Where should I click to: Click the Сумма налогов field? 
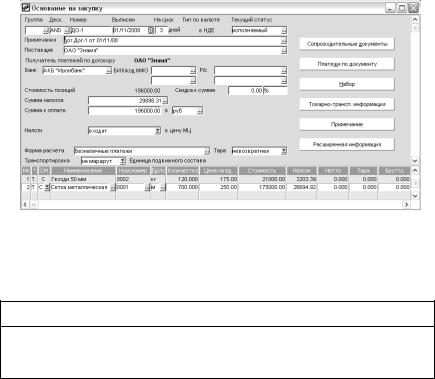tap(125, 101)
